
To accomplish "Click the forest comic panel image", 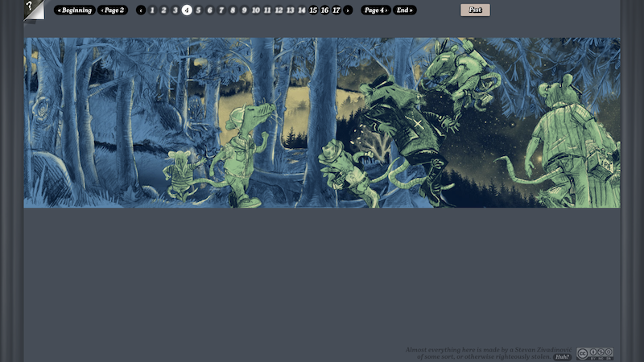I will (322, 122).
